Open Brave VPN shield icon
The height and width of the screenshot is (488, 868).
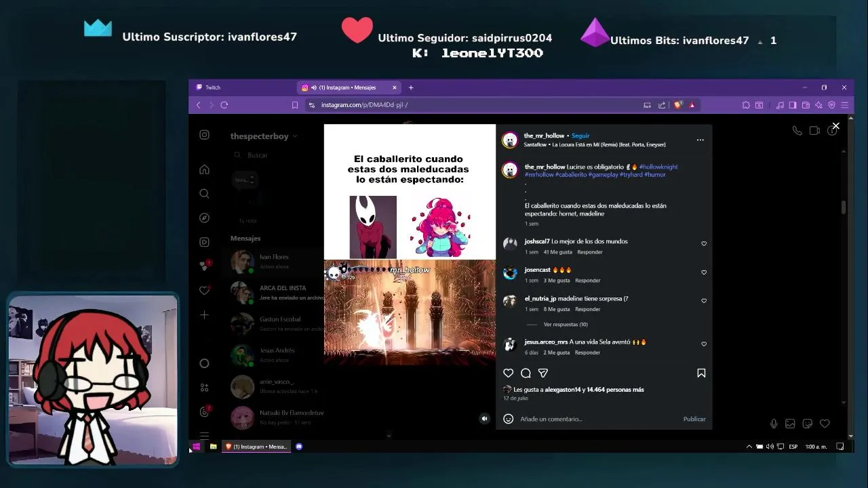(831, 105)
